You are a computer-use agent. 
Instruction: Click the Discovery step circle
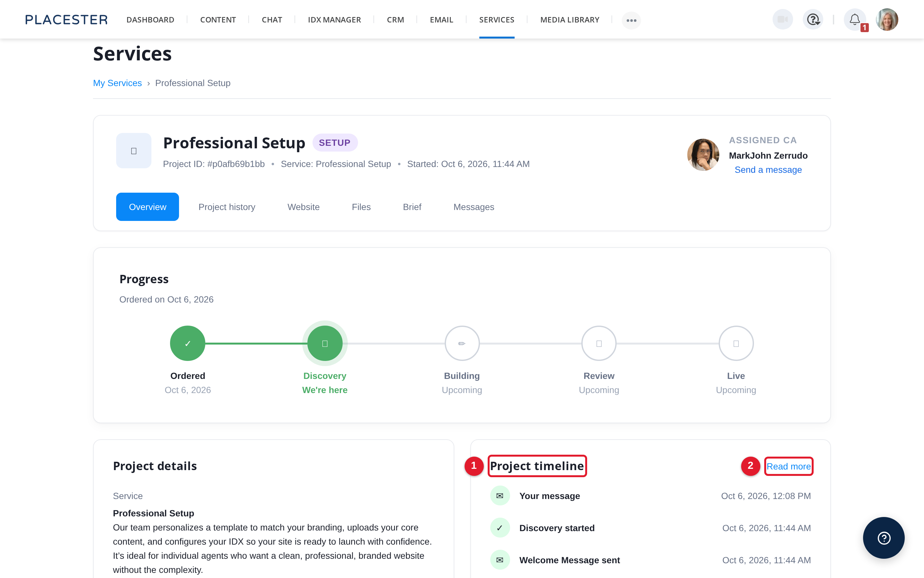coord(325,343)
